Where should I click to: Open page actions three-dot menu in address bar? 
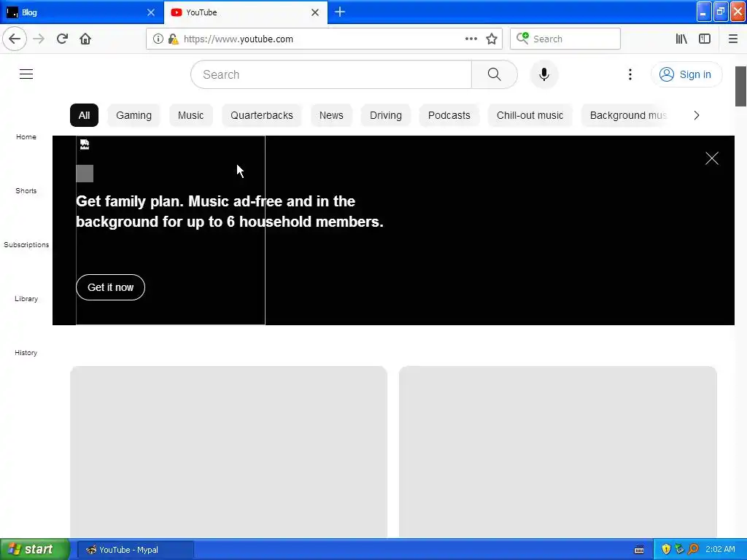(471, 39)
